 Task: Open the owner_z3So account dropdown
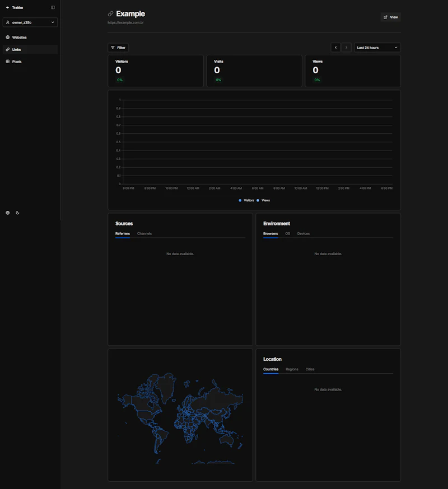coord(30,22)
